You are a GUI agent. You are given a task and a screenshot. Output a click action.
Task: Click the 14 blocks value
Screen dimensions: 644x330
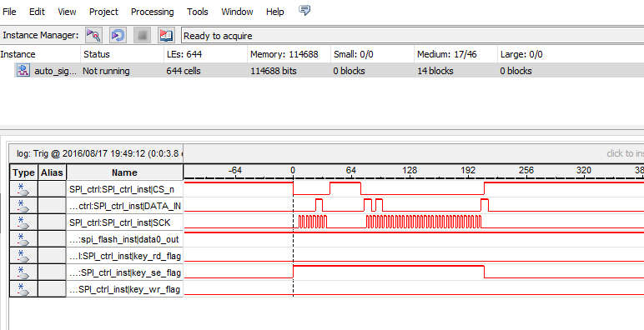pos(435,71)
